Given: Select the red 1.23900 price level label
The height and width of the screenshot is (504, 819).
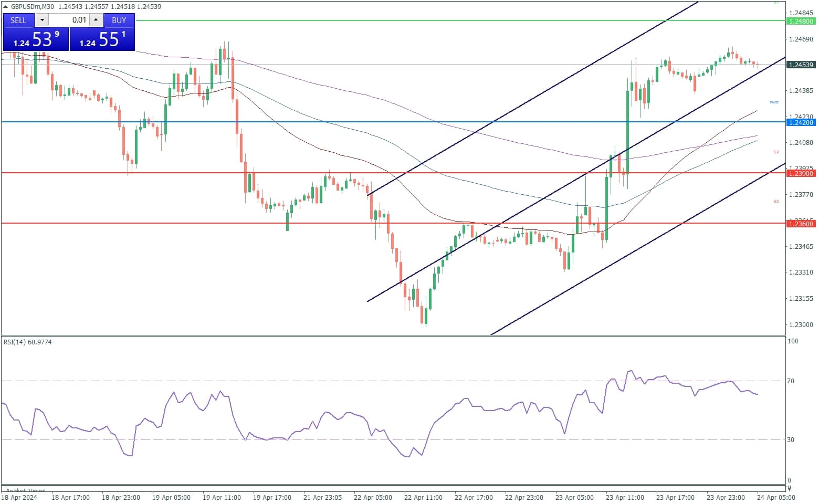Looking at the screenshot, I should [x=801, y=173].
